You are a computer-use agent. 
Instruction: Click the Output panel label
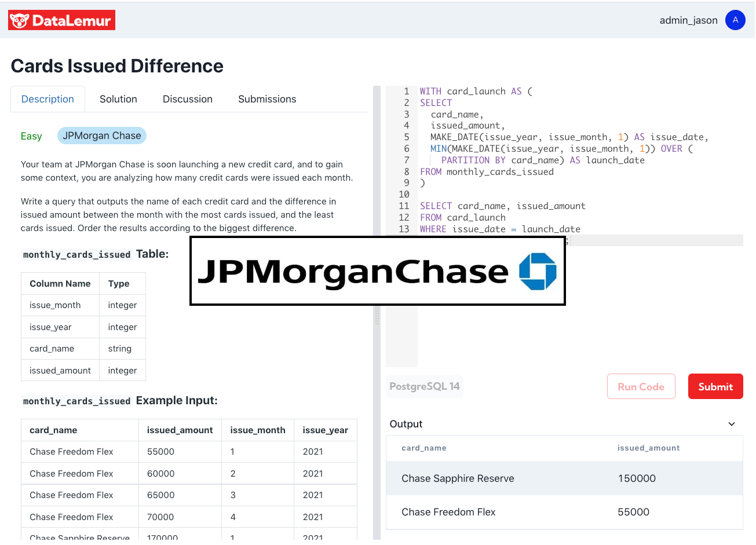click(x=406, y=424)
